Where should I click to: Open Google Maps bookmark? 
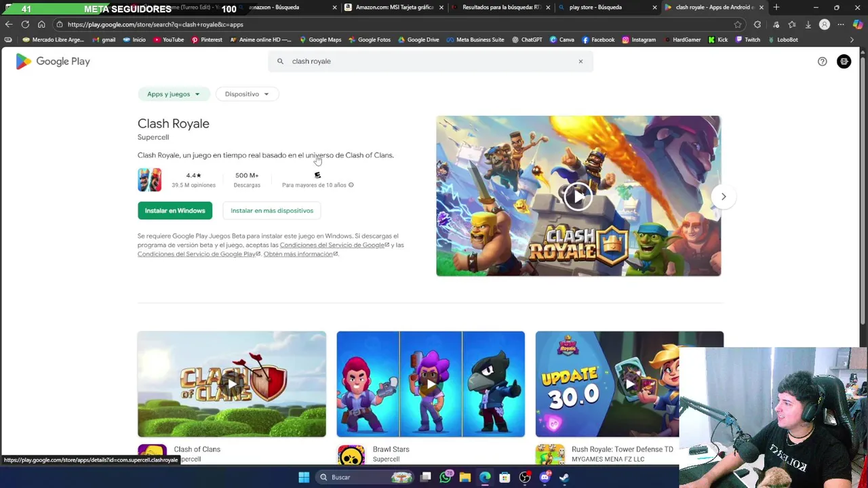320,40
